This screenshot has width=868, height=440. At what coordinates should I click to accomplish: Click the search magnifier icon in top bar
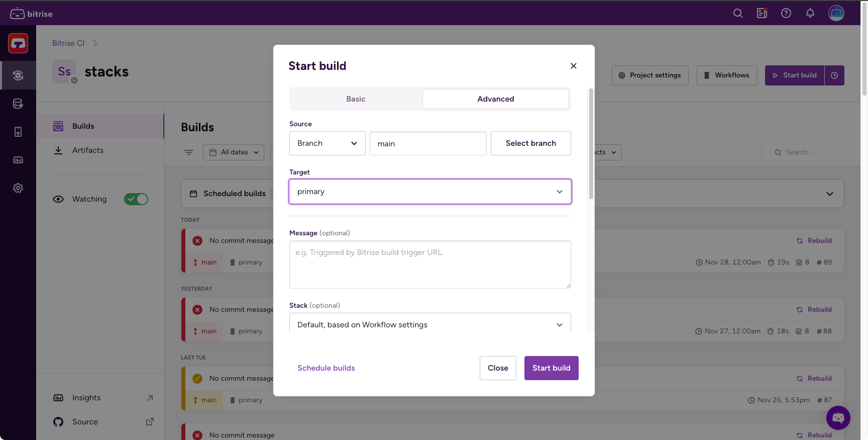(x=737, y=14)
